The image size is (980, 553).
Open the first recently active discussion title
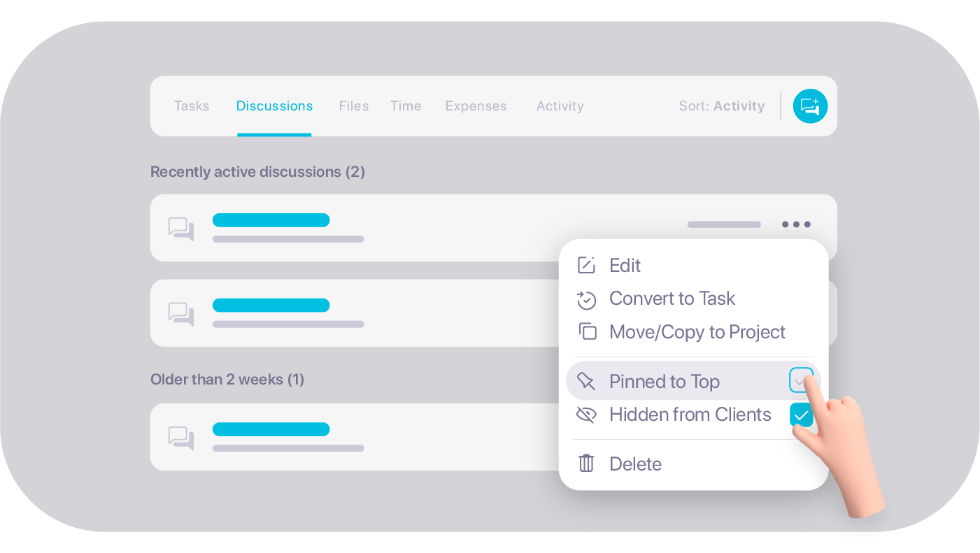pyautogui.click(x=271, y=220)
